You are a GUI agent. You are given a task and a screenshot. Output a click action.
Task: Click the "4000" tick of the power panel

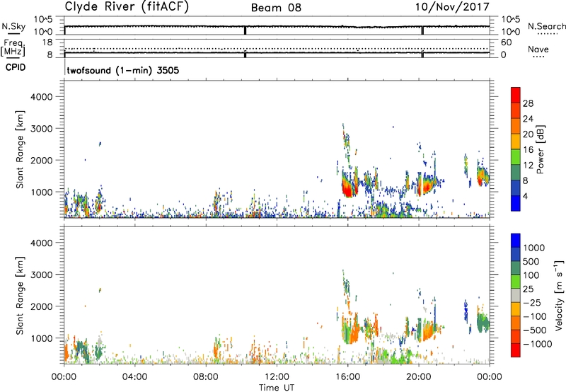pos(41,97)
